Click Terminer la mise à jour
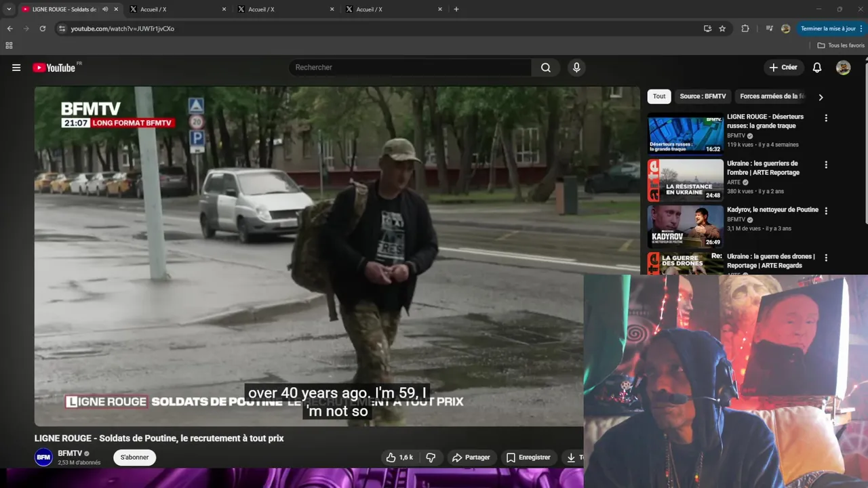868x488 pixels. click(827, 28)
